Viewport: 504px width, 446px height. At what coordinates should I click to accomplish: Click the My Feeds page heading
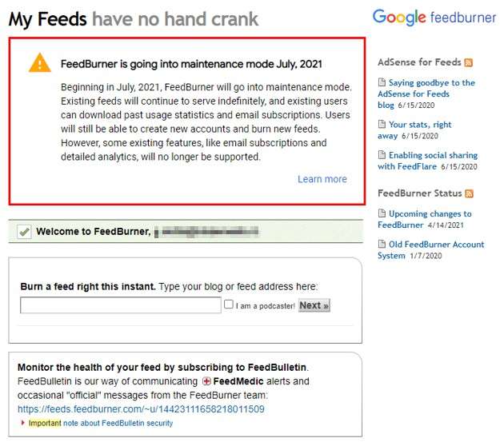[x=46, y=19]
